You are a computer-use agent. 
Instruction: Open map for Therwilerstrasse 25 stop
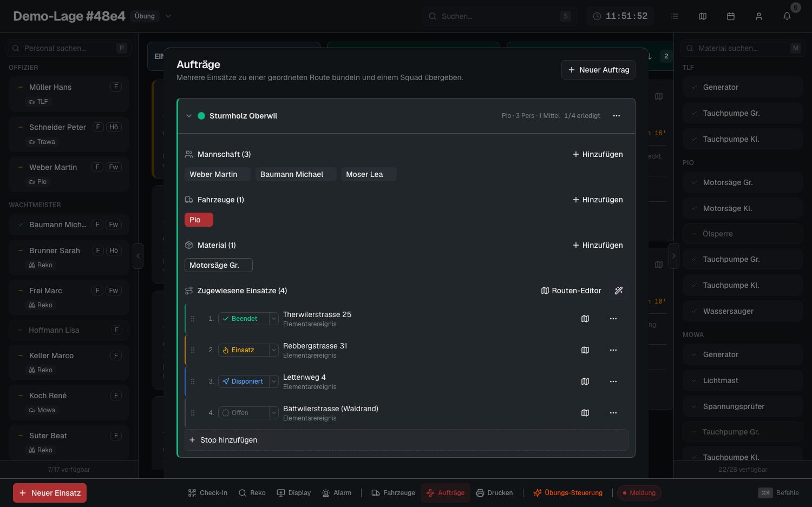coord(585,319)
